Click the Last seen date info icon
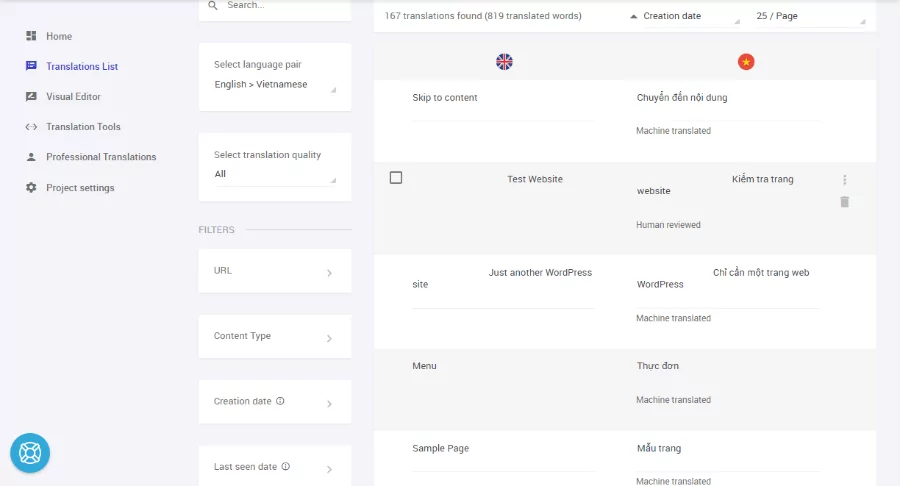The height and width of the screenshot is (486, 900). pos(286,466)
